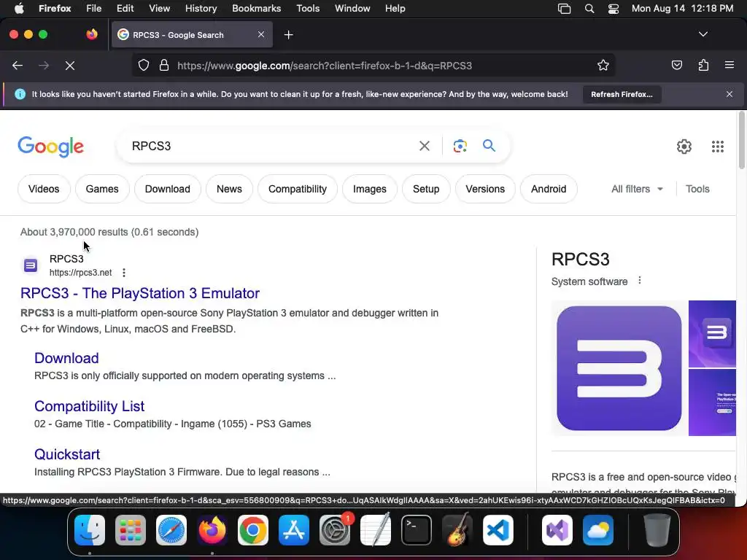This screenshot has height=560, width=747.
Task: Open macOS Spotlight search icon
Action: pos(589,9)
